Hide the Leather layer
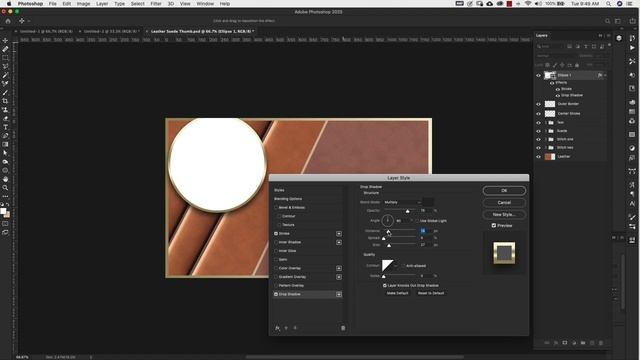The image size is (640, 360). [x=538, y=157]
